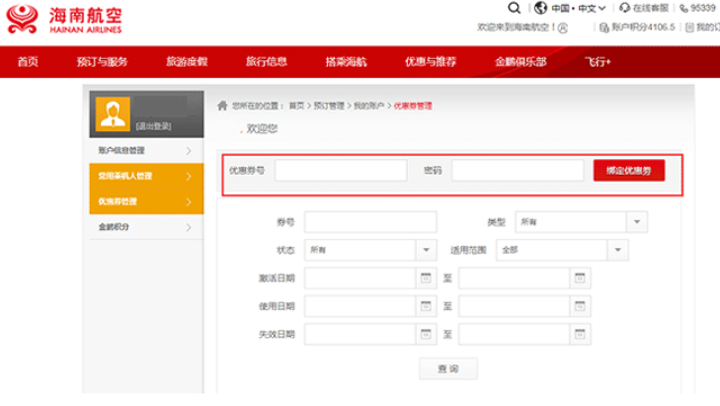Click the search magnifier icon in header
The width and height of the screenshot is (720, 406).
click(x=514, y=8)
